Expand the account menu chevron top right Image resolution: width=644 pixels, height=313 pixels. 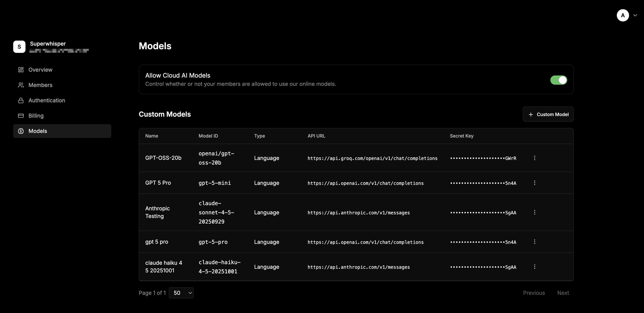[636, 15]
